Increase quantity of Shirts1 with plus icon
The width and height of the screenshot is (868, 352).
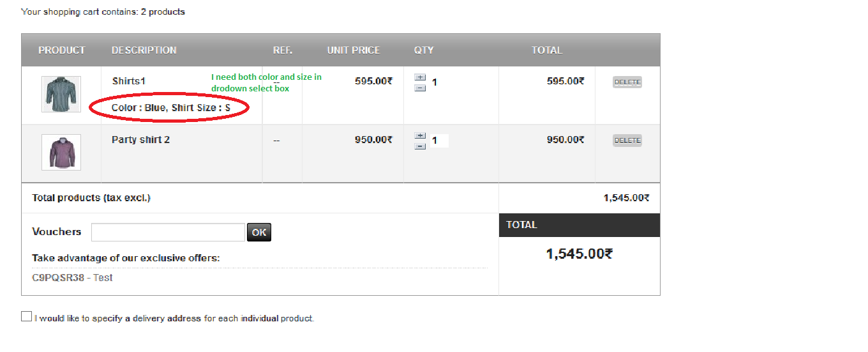point(420,77)
